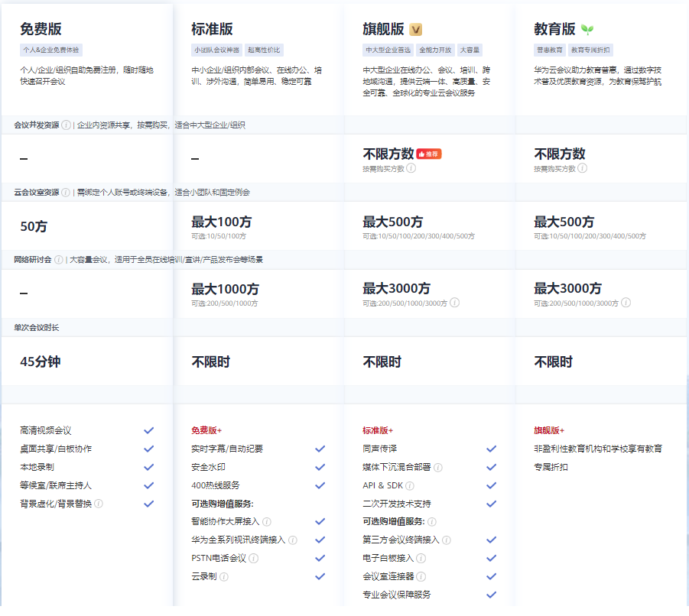
Task: Click info icon next to 智能协作大屏接入
Action: [x=267, y=521]
